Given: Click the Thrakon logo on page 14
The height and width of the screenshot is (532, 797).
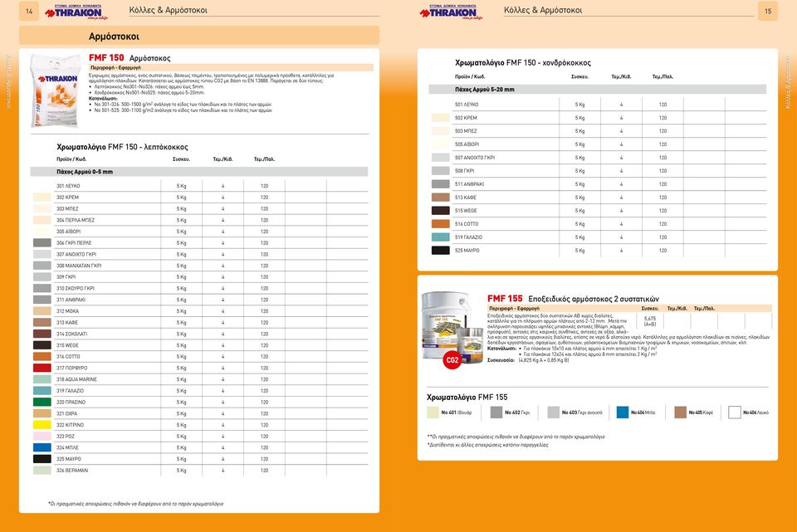Looking at the screenshot, I should [75, 12].
